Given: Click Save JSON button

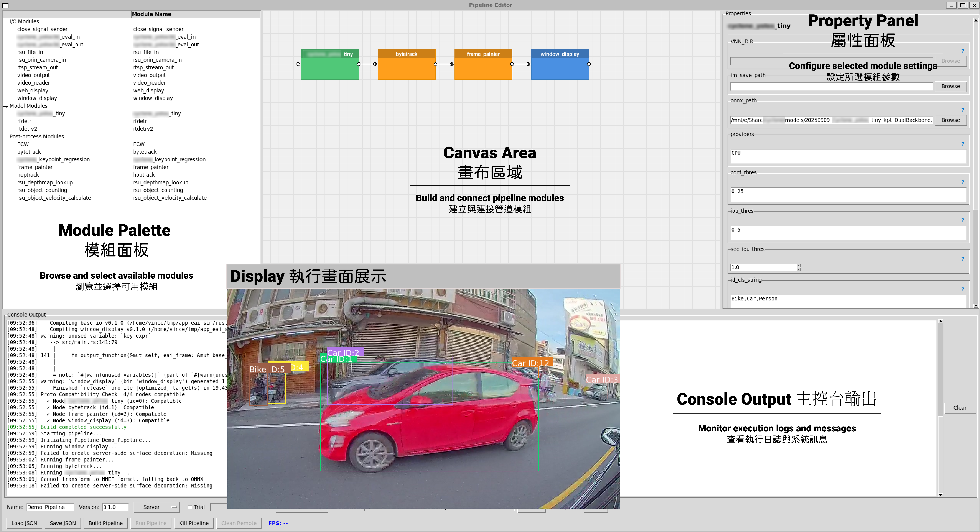Looking at the screenshot, I should point(63,523).
